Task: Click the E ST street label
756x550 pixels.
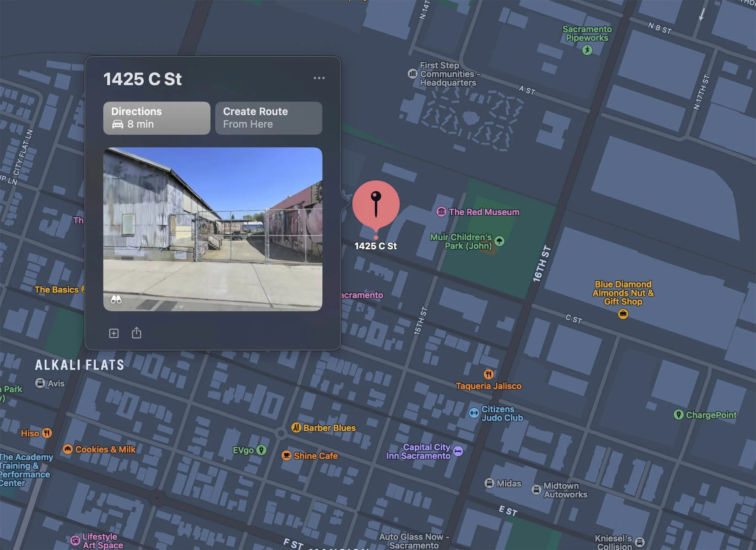Action: click(x=508, y=511)
